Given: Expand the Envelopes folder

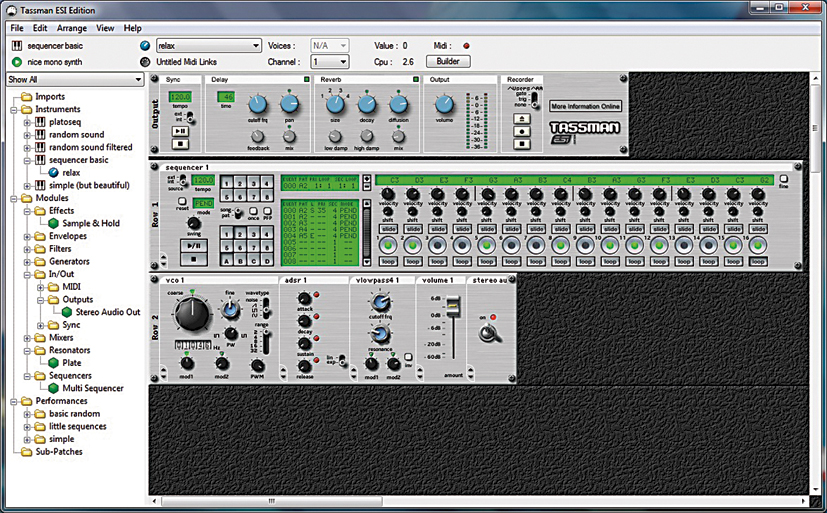Looking at the screenshot, I should coord(27,236).
